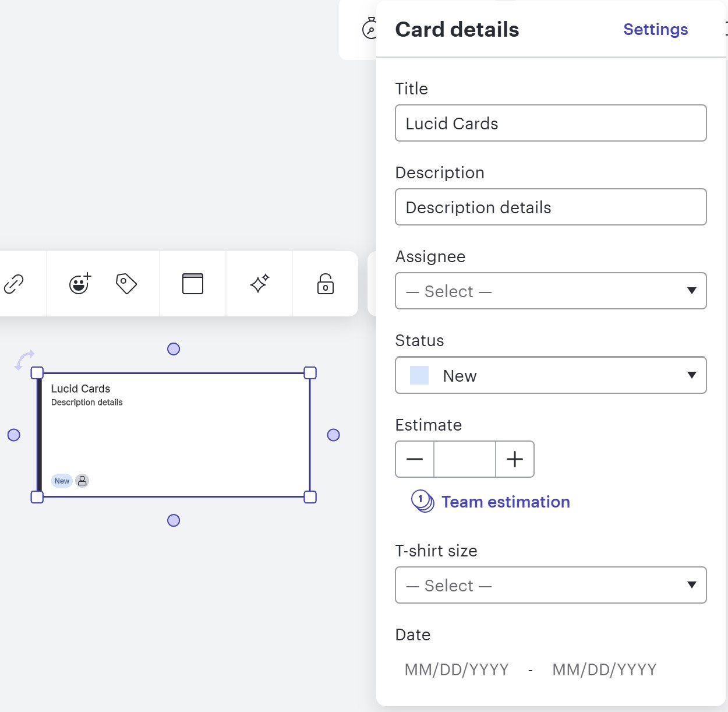Lock the selected Lucid Cards card
Screen dimensions: 728x712
324,284
